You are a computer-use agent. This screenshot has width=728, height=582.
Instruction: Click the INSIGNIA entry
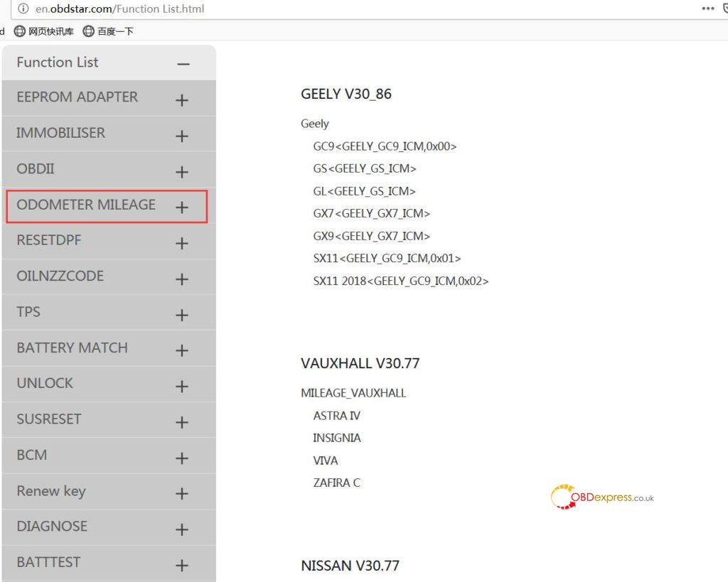[x=336, y=438]
